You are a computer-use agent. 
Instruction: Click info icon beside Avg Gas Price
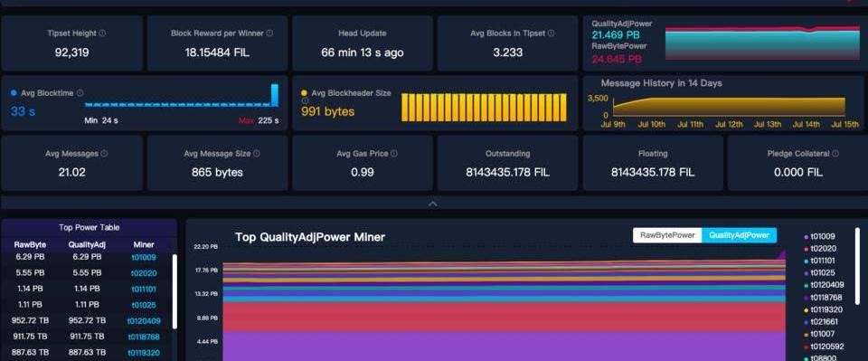click(394, 154)
